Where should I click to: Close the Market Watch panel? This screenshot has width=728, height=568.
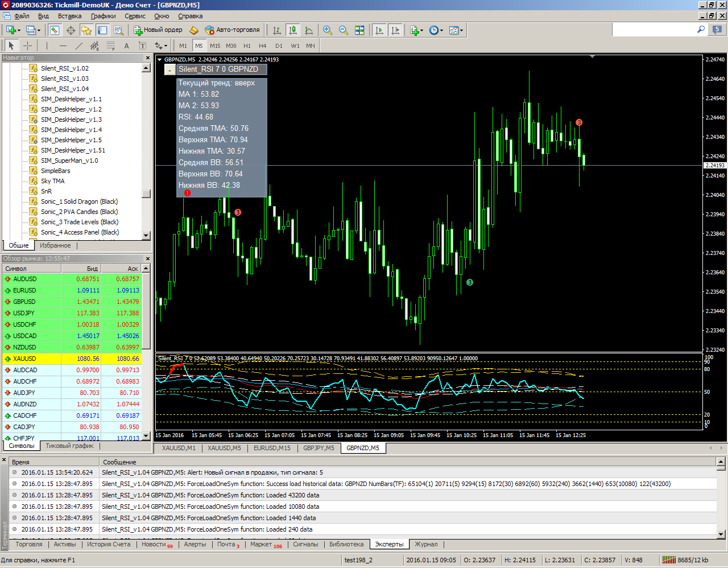pyautogui.click(x=147, y=258)
